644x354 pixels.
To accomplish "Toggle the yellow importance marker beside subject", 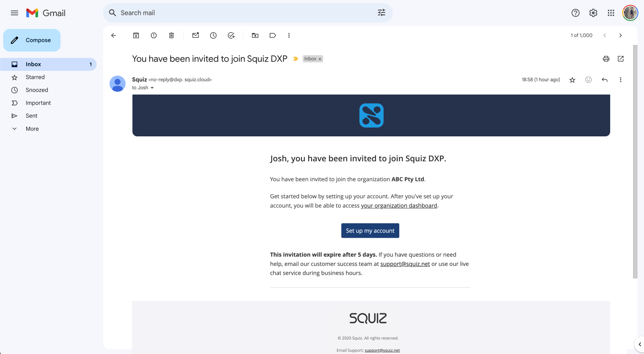I will pos(295,59).
